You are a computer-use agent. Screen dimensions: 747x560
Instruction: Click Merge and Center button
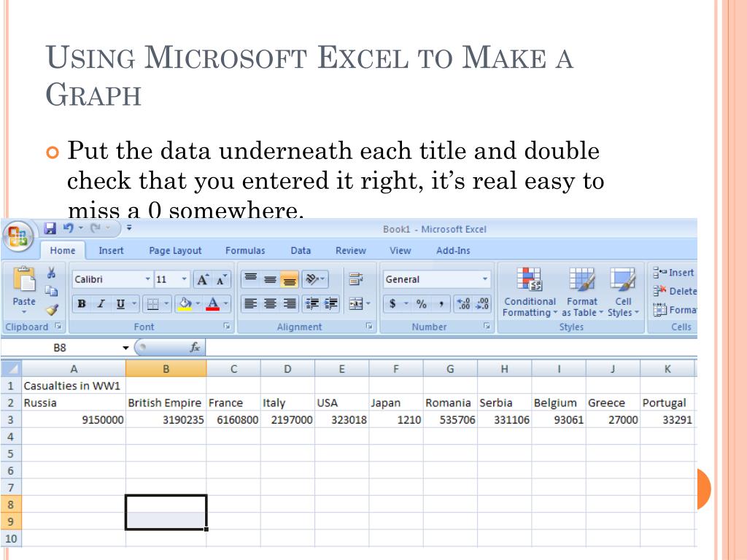pos(355,303)
